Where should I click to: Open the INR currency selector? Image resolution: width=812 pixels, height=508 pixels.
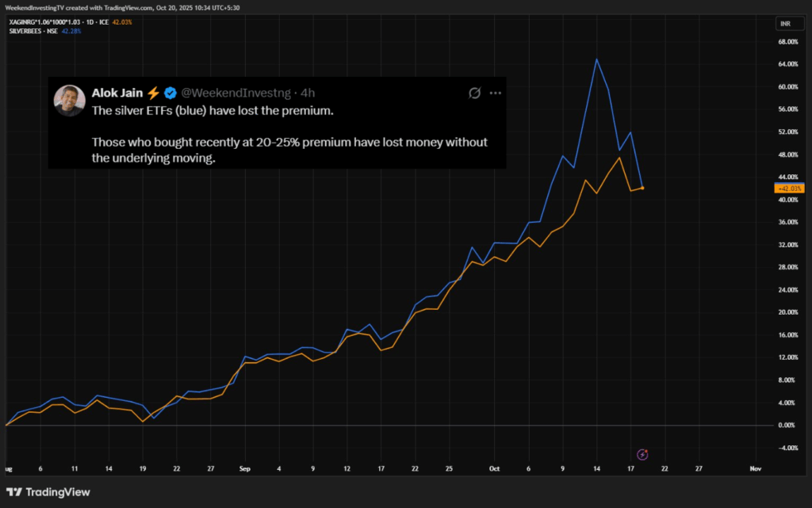[787, 23]
